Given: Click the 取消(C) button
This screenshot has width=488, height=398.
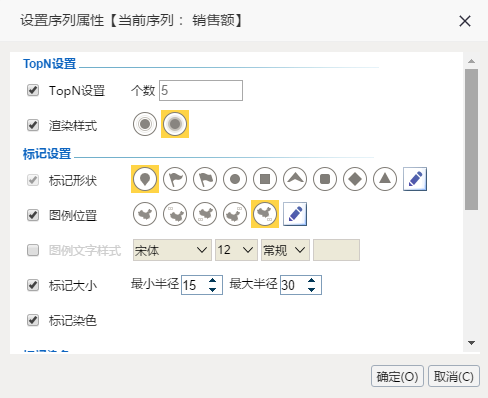Looking at the screenshot, I should click(x=454, y=376).
